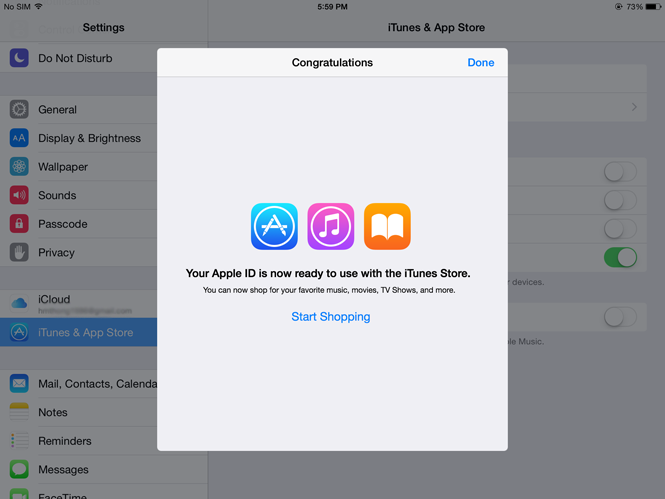665x499 pixels.
Task: Click the Passcode lock icon
Action: (19, 224)
